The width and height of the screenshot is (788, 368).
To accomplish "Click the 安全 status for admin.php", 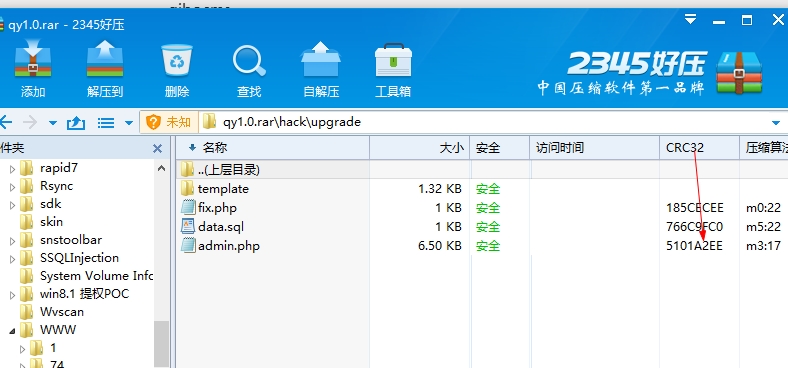I will [488, 246].
